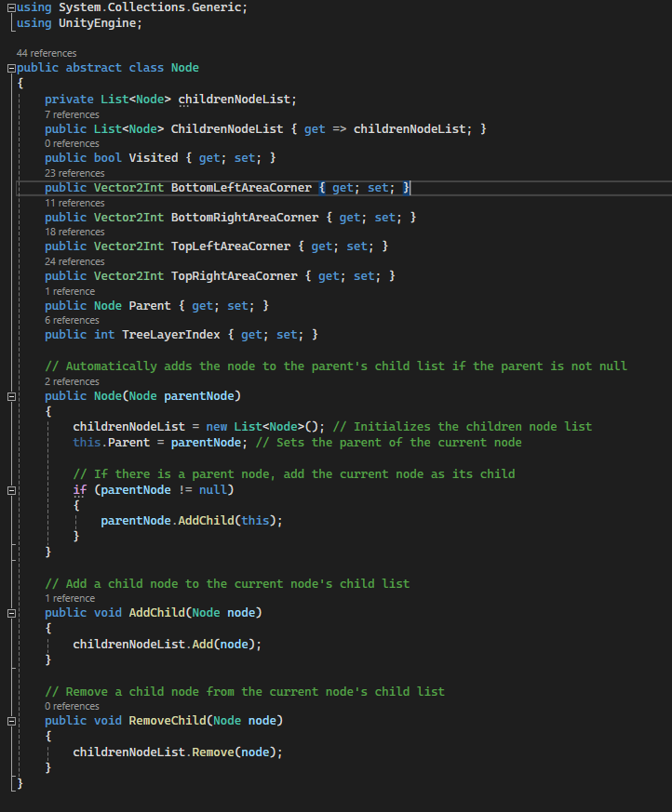Click Vector2Int type on TopRightAreaCorner line
672x812 pixels.
pyautogui.click(x=129, y=276)
